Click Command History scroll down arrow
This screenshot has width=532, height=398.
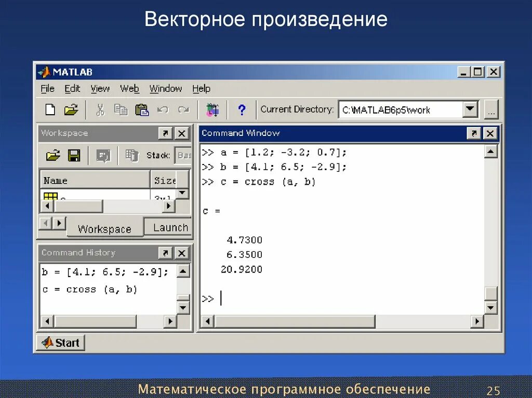(183, 308)
